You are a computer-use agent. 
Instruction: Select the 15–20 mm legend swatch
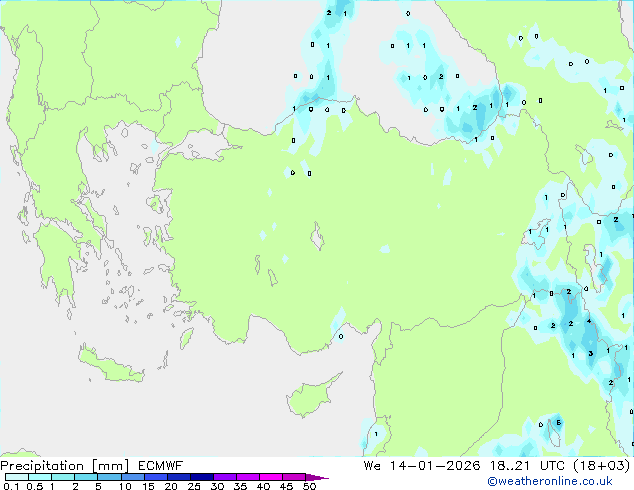point(155,477)
